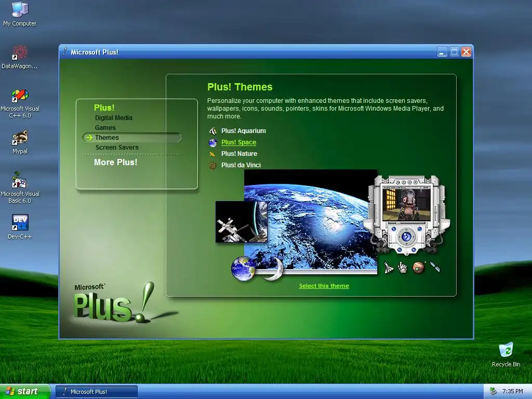Click the hand pointer icon preview
Image resolution: width=532 pixels, height=399 pixels.
[x=403, y=268]
